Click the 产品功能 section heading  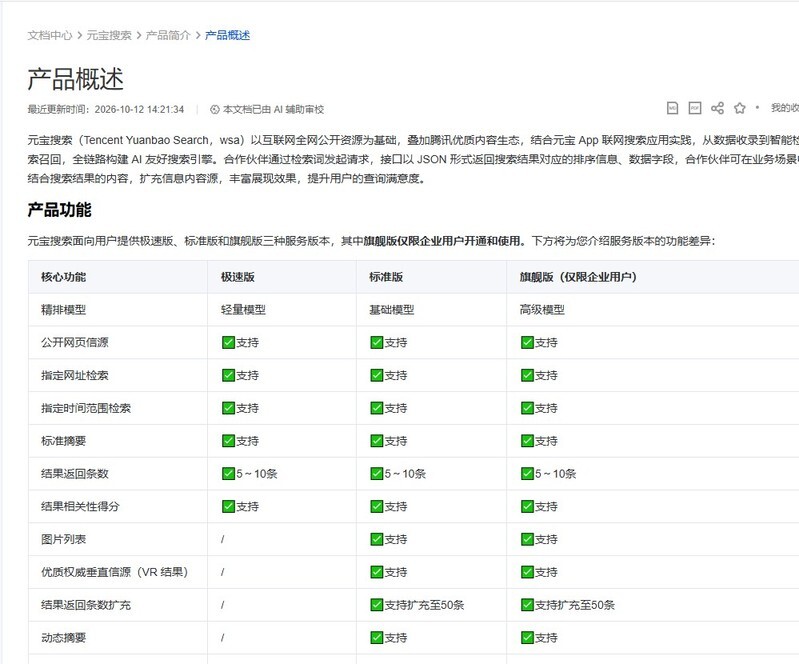tap(59, 209)
